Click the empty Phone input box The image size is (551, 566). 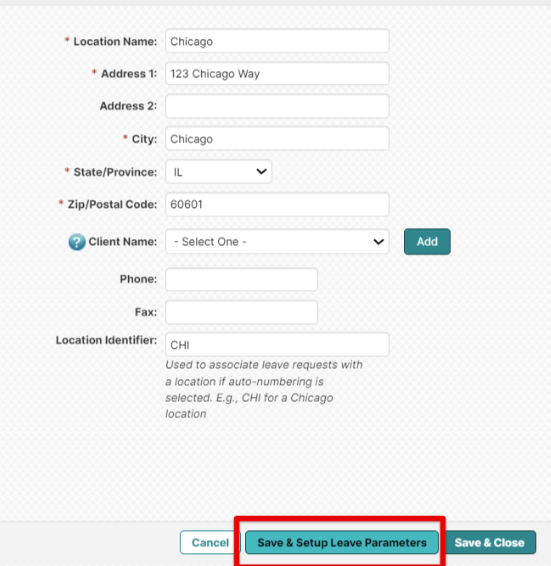[x=242, y=279]
